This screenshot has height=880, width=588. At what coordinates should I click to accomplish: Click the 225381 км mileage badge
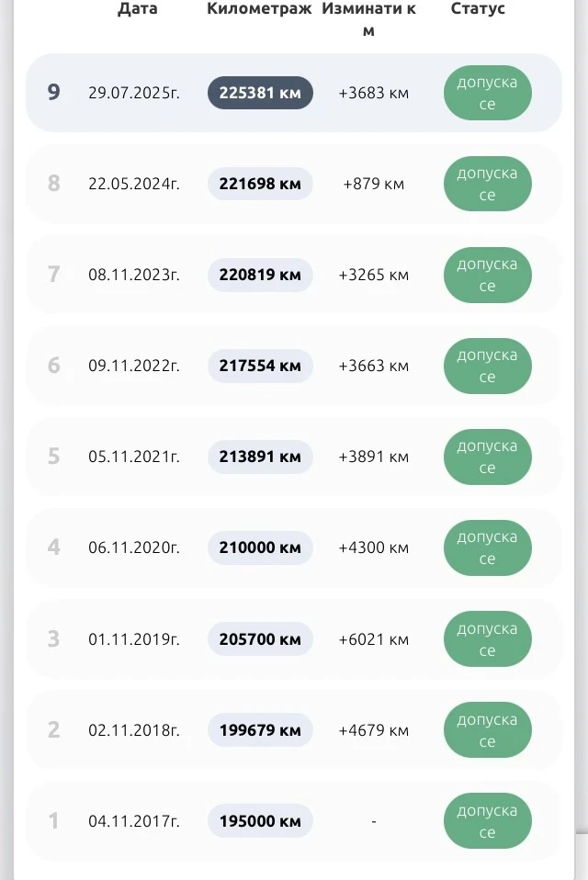[x=260, y=93]
